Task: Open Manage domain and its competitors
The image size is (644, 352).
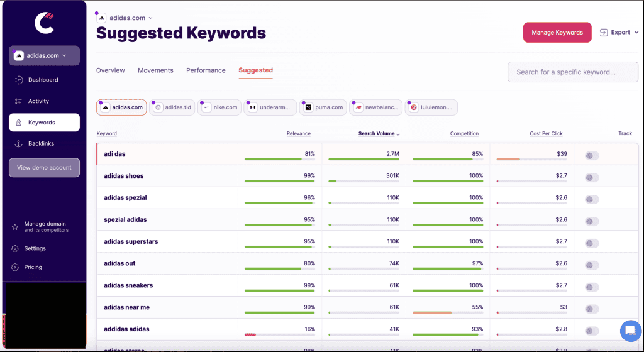Action: tap(45, 227)
